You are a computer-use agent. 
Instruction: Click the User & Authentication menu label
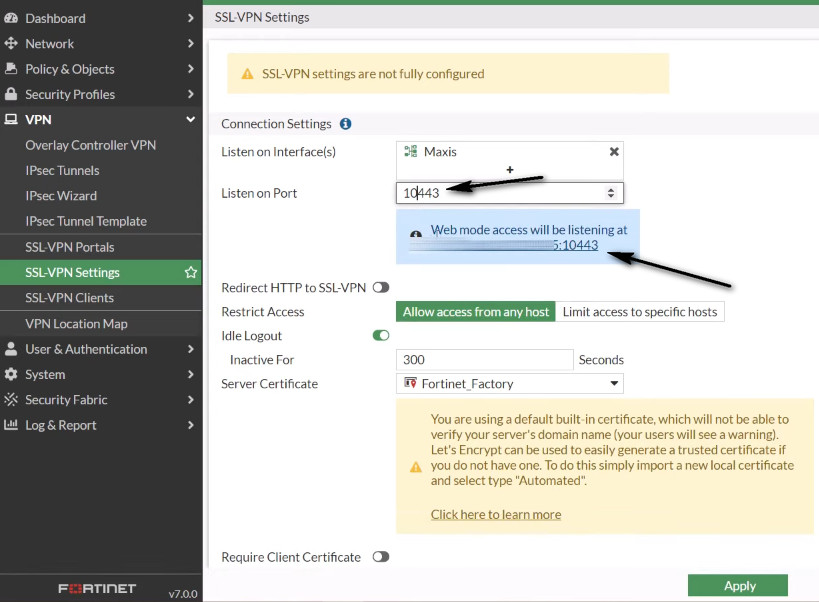click(x=86, y=349)
